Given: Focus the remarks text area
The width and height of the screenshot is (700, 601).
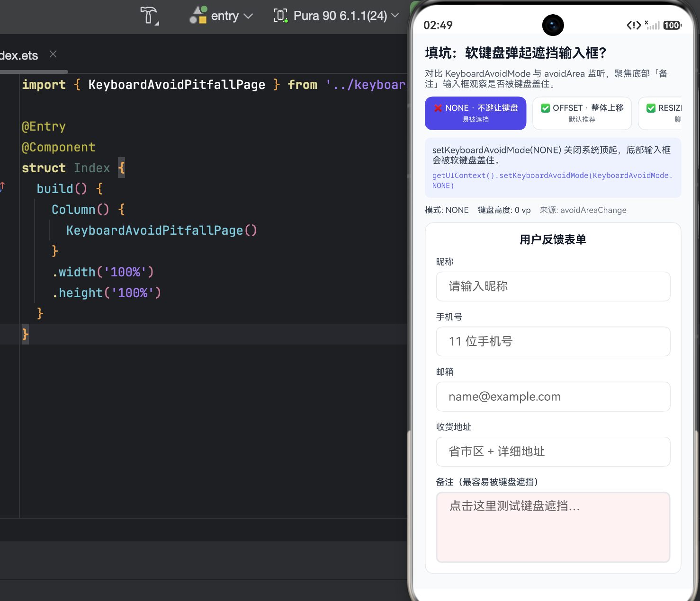Looking at the screenshot, I should coord(553,527).
